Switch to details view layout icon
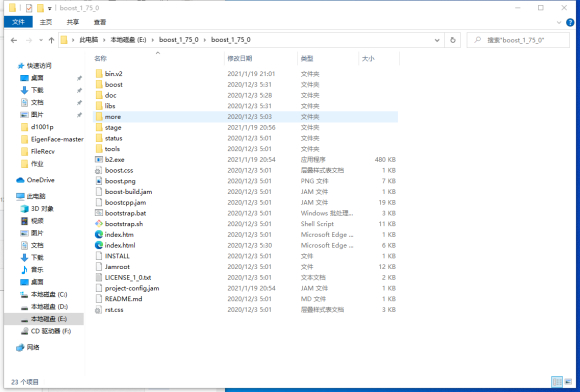 click(x=557, y=382)
